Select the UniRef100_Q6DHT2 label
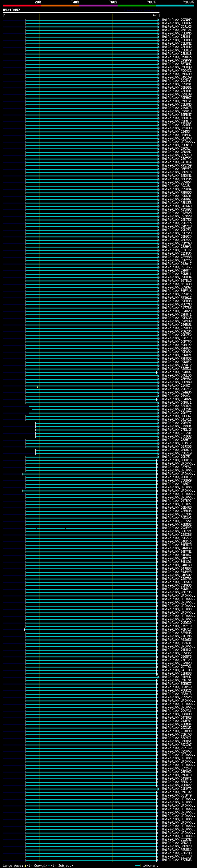The image size is (197, 868). coord(177,477)
